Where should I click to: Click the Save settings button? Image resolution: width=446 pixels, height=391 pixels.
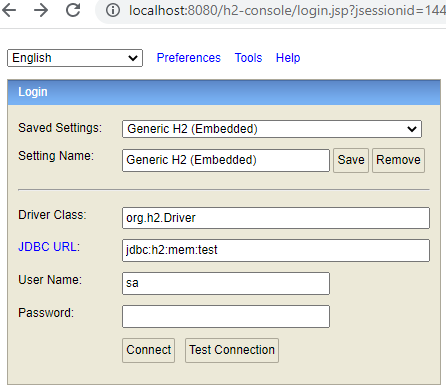pyautogui.click(x=351, y=160)
